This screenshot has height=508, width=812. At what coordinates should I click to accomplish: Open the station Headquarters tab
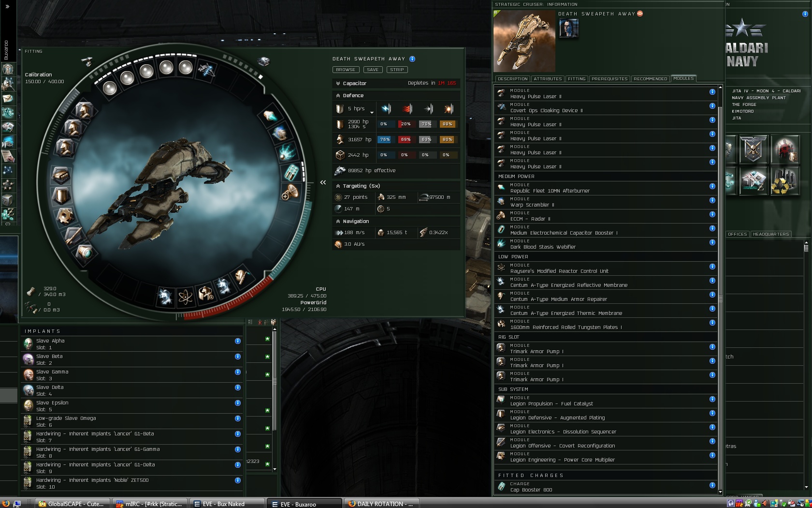[x=771, y=234]
